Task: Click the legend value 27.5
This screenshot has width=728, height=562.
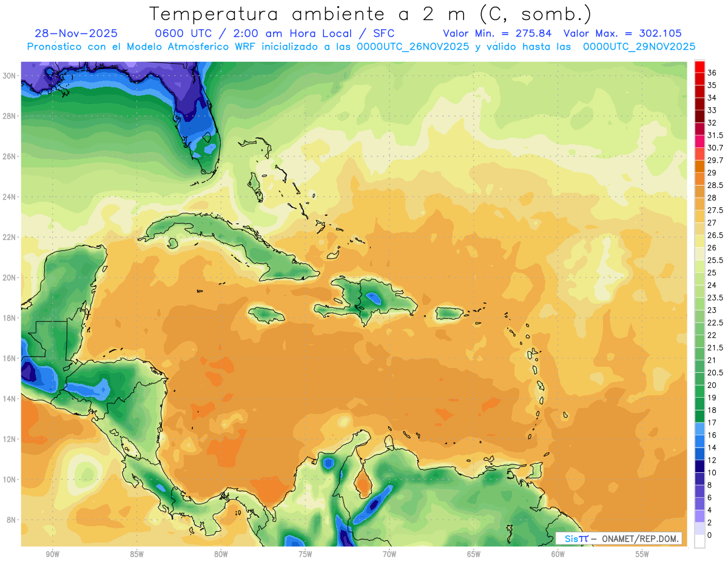Action: click(715, 210)
